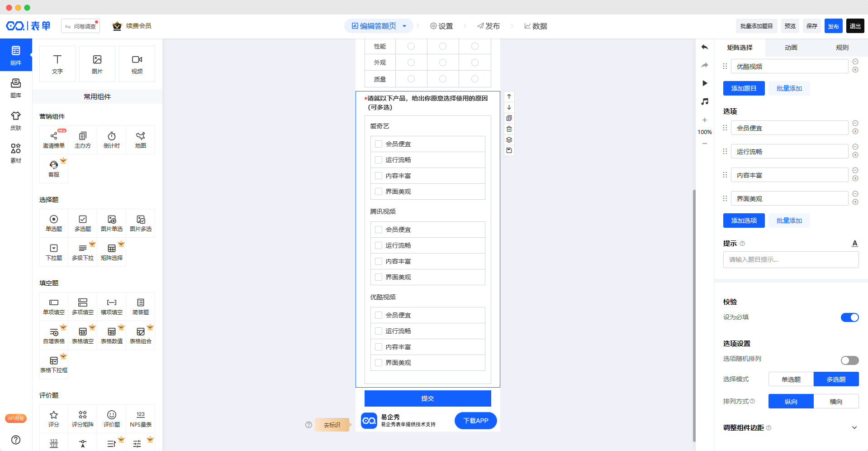Viewport: 868px width, 451px height.
Task: Click the 添加题目 button
Action: 744,88
